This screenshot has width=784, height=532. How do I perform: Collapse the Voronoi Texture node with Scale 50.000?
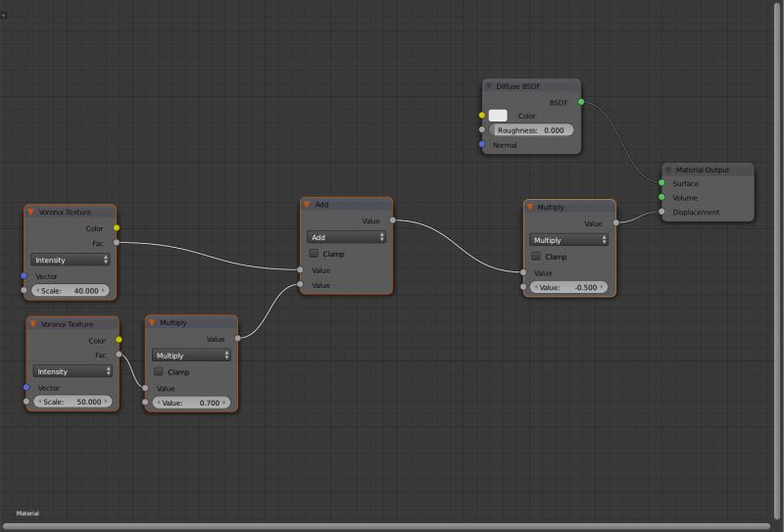[33, 324]
